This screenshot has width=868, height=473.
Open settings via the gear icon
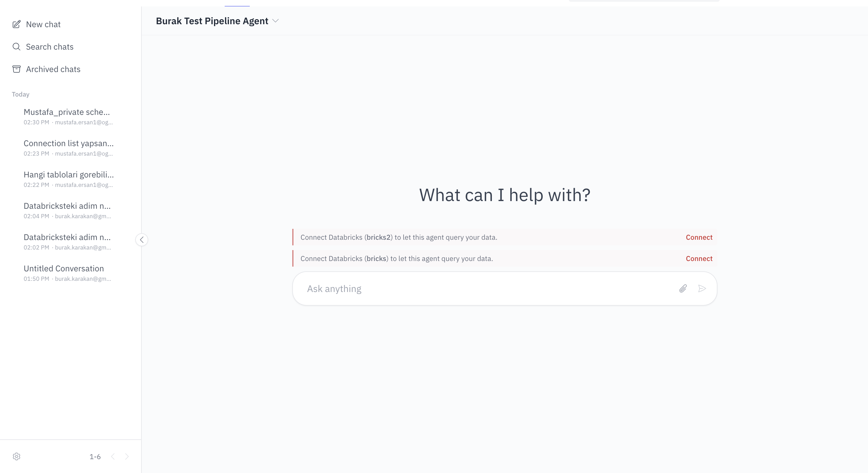(x=17, y=456)
